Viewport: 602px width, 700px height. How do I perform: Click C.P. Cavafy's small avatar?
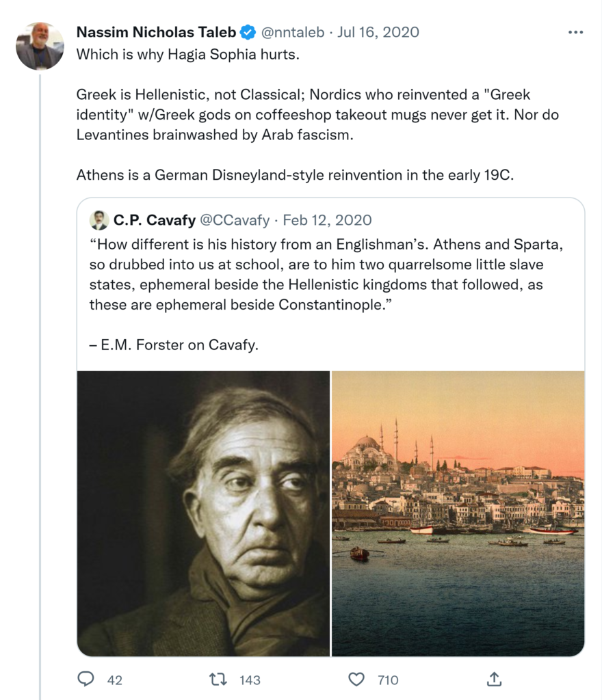tap(99, 220)
